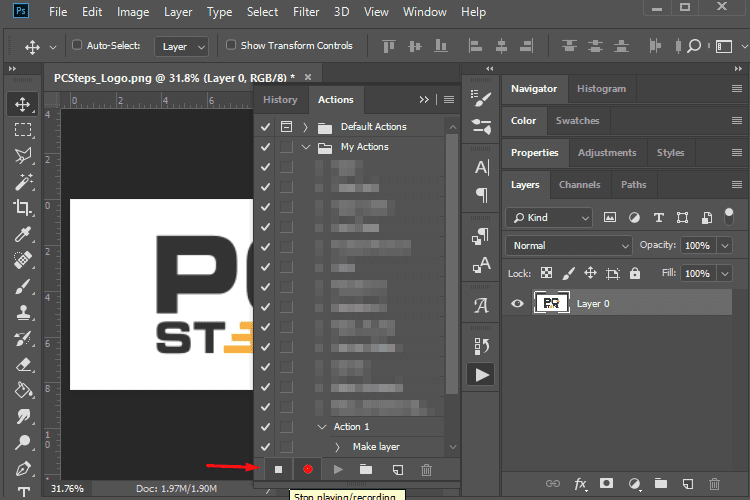Enable Show Transform Controls checkbox

click(231, 46)
